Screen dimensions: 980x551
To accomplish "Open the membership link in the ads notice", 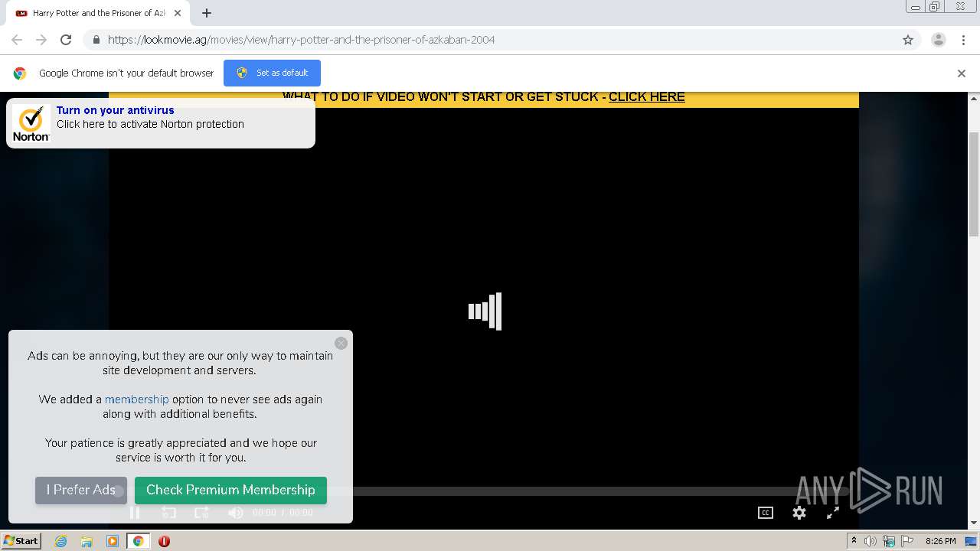I will [x=137, y=399].
